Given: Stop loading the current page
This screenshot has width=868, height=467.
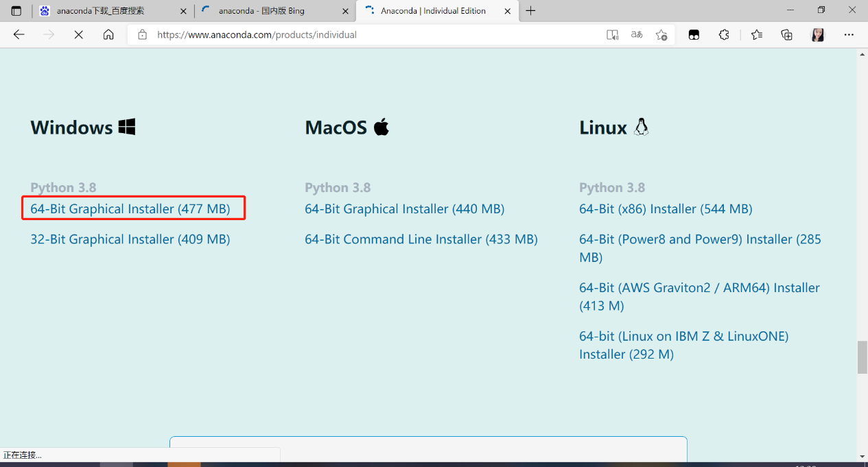Looking at the screenshot, I should pos(79,34).
